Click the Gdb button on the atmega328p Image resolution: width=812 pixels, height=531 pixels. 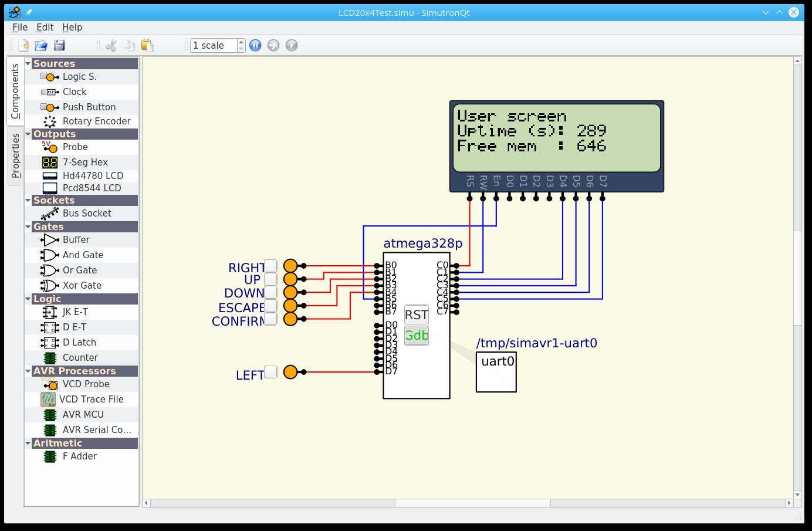[x=417, y=336]
